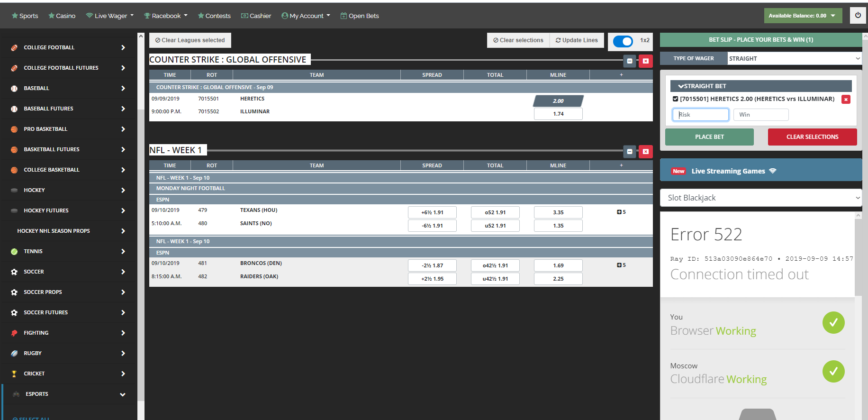
Task: Click the Clear selections button in toolbar
Action: click(518, 40)
